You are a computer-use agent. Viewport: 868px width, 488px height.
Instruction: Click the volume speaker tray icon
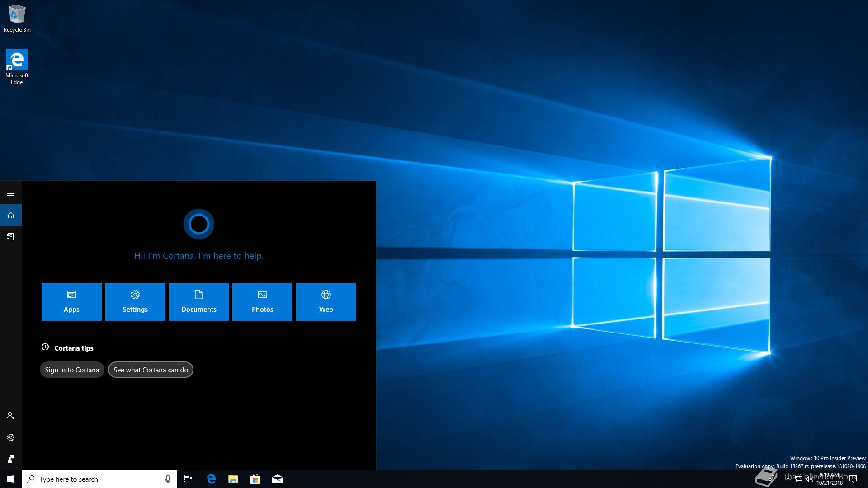coord(809,479)
